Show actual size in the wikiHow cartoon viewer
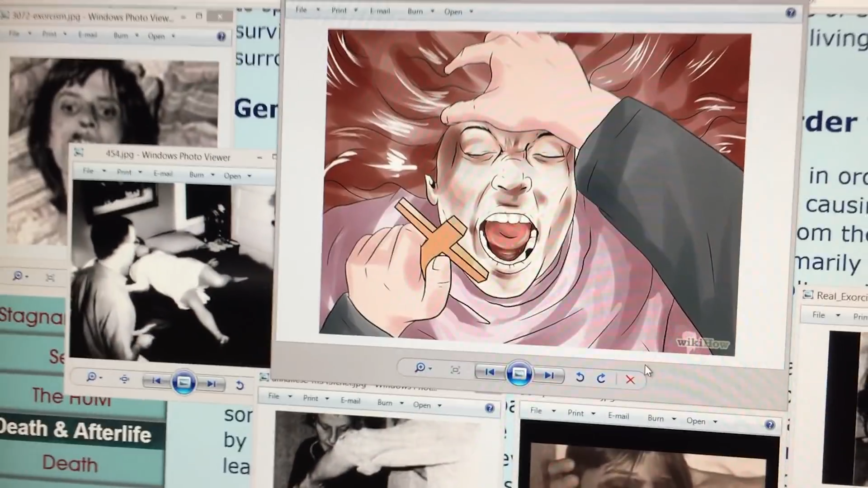The image size is (868, 488). point(455,370)
